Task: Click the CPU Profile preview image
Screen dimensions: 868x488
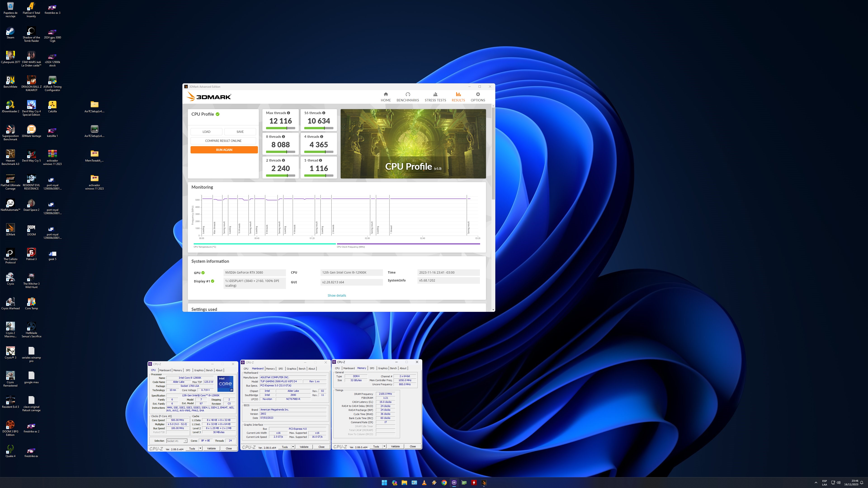Action: coord(413,143)
